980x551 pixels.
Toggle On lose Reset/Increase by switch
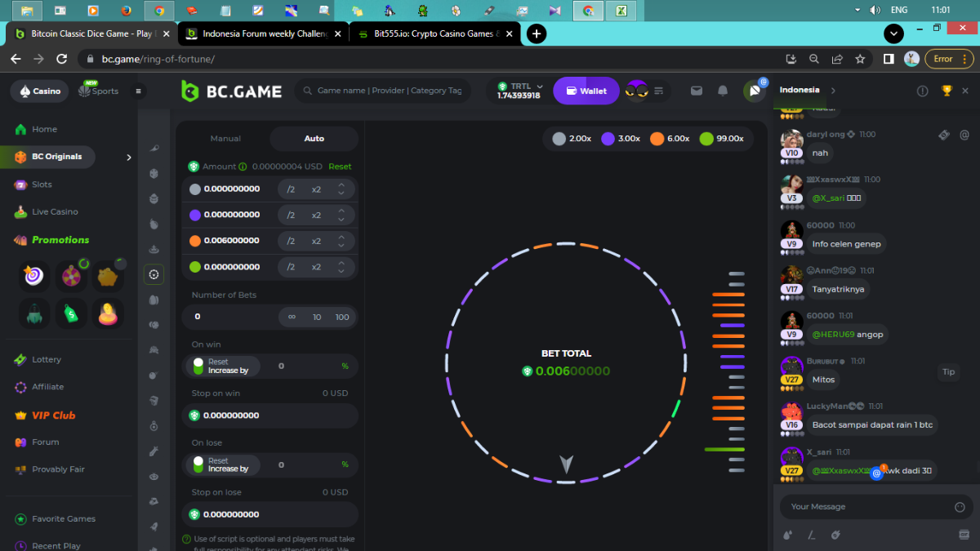click(198, 465)
